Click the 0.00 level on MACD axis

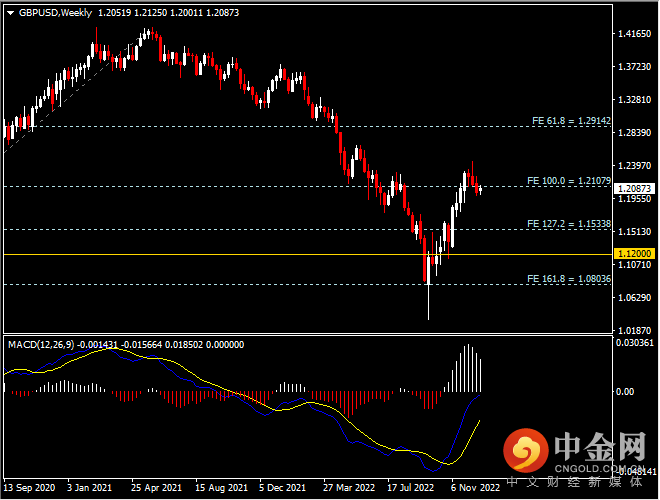(x=626, y=391)
